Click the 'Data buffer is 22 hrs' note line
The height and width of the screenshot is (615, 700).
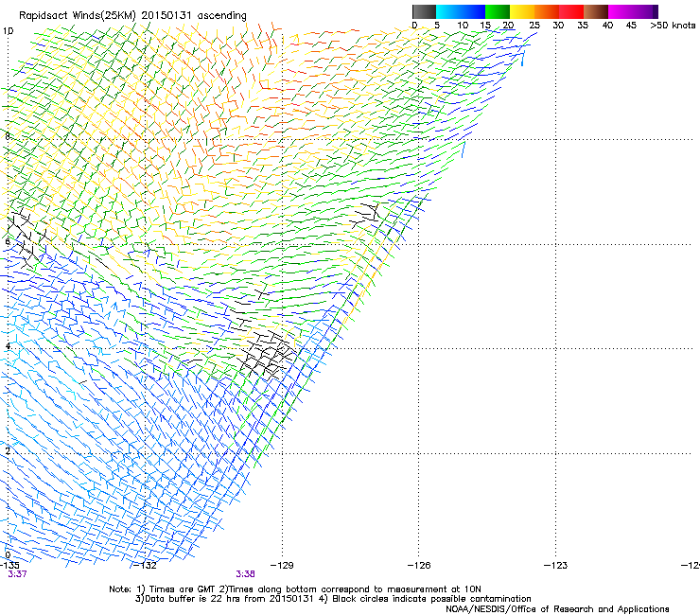(333, 599)
